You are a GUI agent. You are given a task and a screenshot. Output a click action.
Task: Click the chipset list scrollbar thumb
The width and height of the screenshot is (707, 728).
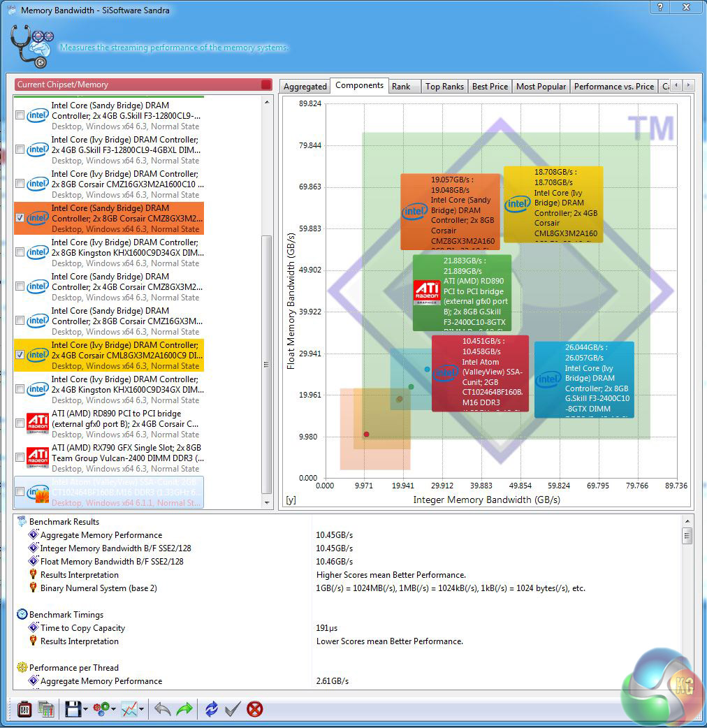[267, 365]
